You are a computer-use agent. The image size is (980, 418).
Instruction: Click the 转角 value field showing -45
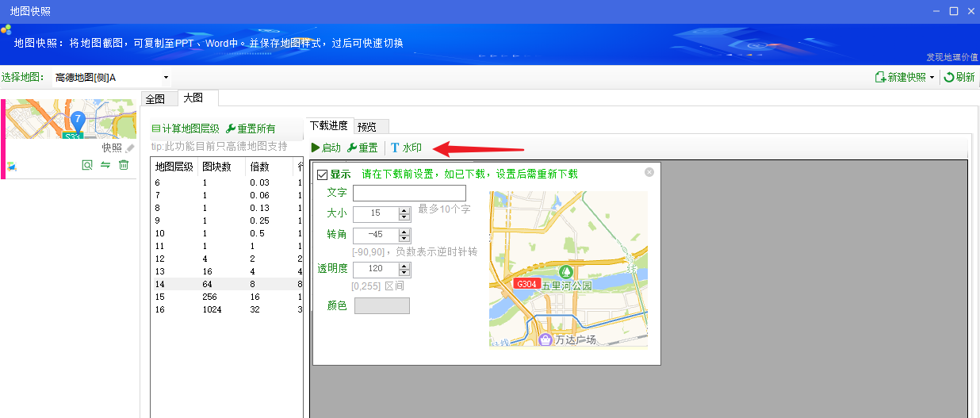[376, 235]
